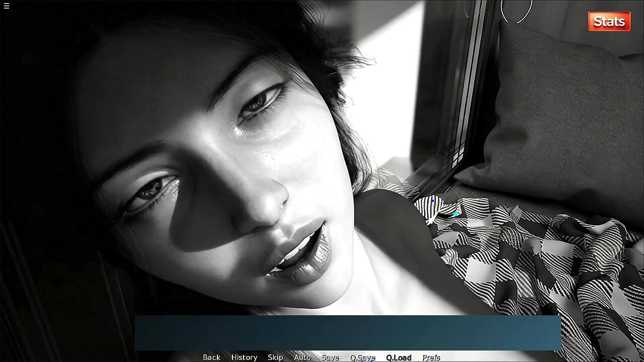
Task: Open the hamburger menu icon
Action: [6, 6]
